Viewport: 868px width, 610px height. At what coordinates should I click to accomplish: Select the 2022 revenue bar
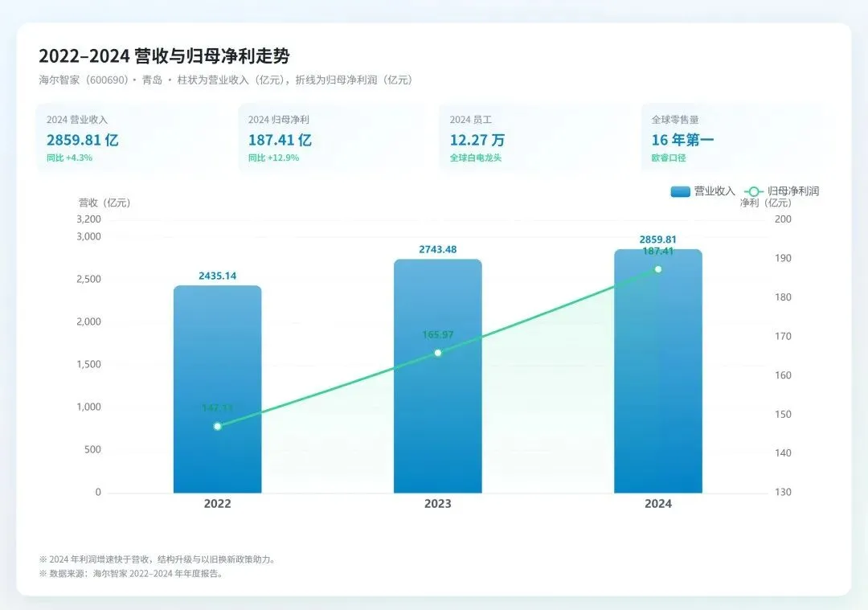[218, 389]
